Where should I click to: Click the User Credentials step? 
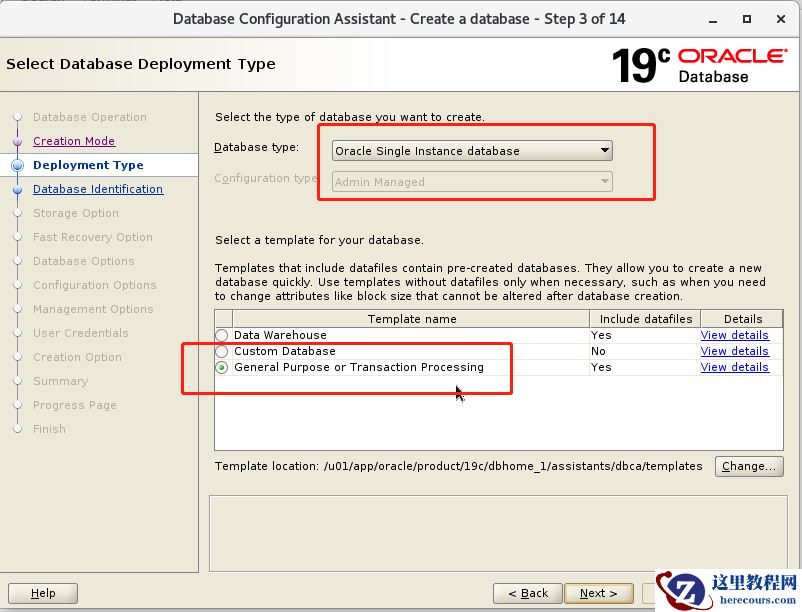80,333
